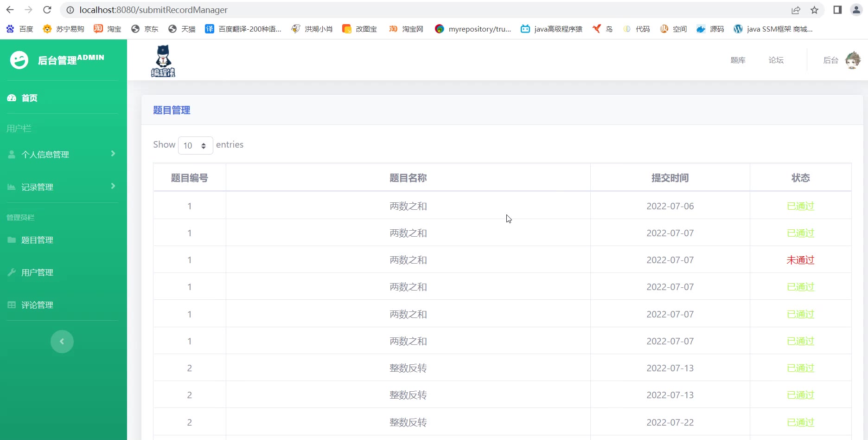Screen dimensions: 868x440
Task: Open the 改图宝 bookmark
Action: click(359, 29)
